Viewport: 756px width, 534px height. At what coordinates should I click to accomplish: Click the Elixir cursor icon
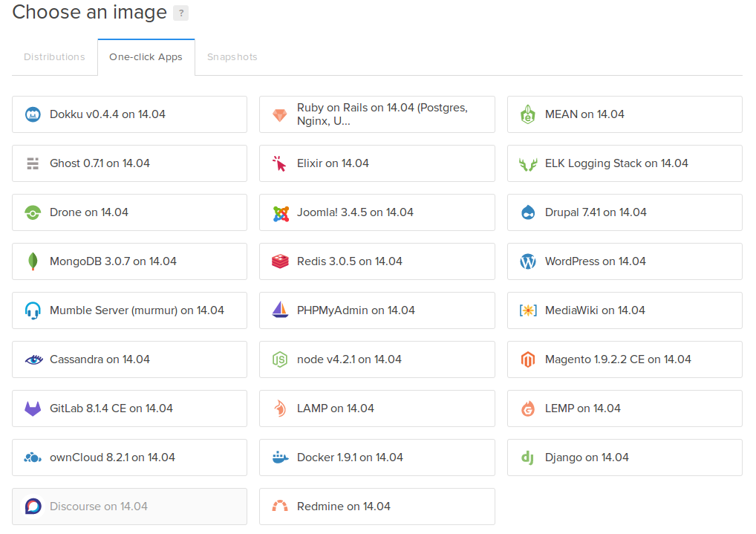pyautogui.click(x=280, y=163)
